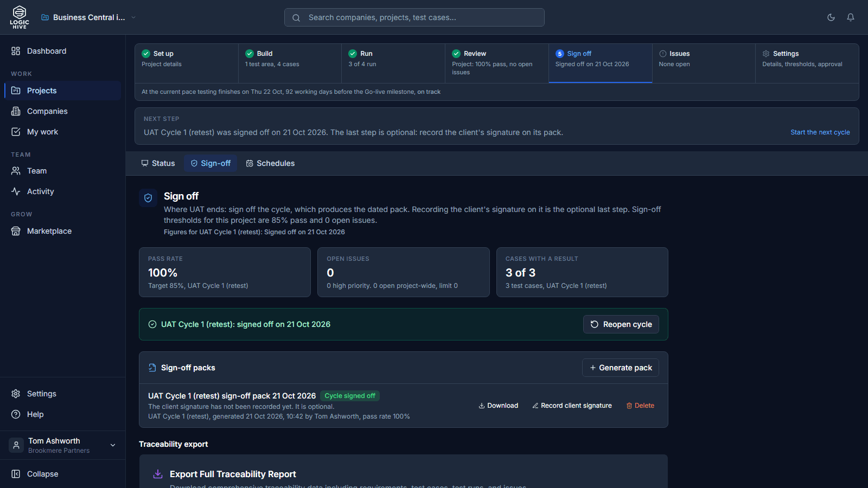Toggle dark mode moon icon

click(x=831, y=17)
